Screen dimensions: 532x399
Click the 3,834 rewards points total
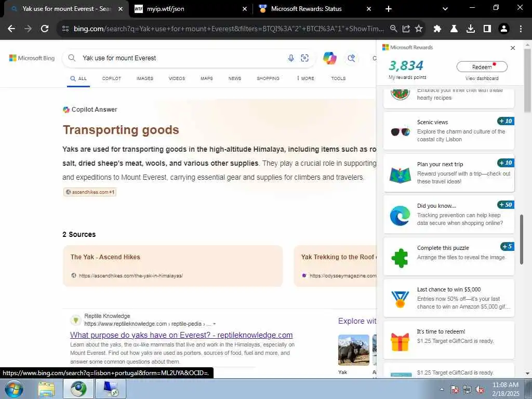406,65
